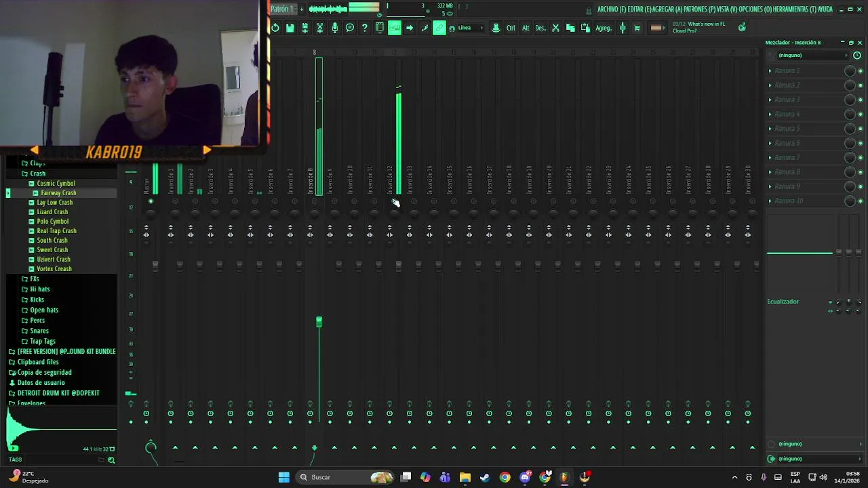Image resolution: width=868 pixels, height=488 pixels.
Task: Open the audio editor scissors icon
Action: (x=320, y=28)
